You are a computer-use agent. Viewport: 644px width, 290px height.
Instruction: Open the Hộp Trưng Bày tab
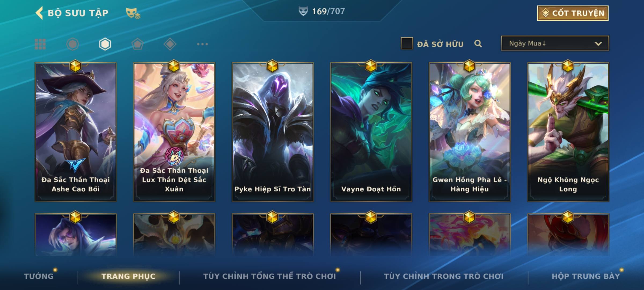586,276
